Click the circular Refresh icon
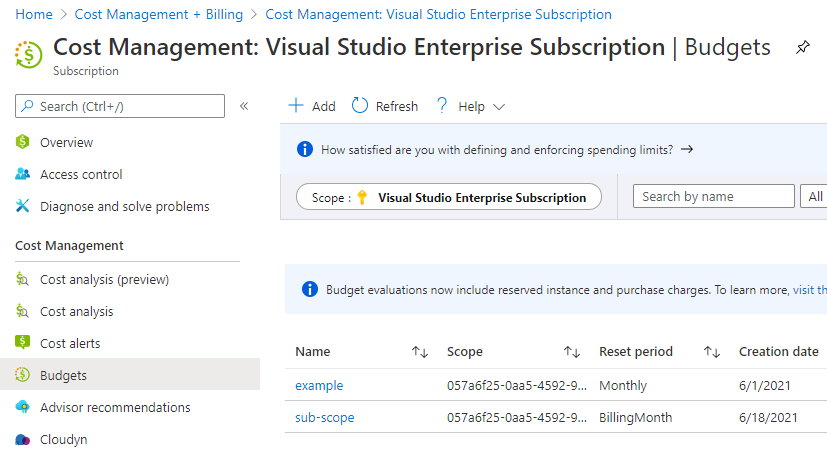Viewport: 827px width, 454px height. pos(360,105)
